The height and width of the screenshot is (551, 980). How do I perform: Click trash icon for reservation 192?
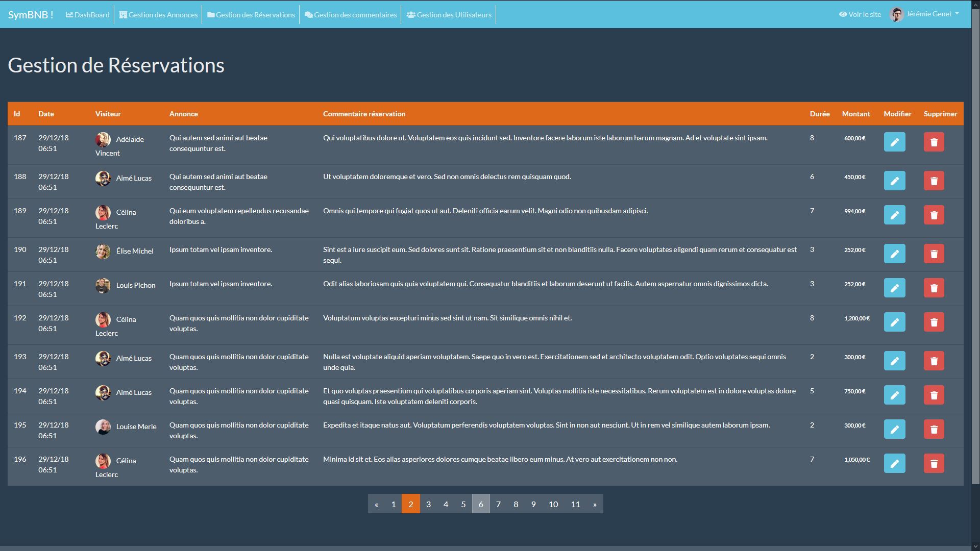pos(934,322)
